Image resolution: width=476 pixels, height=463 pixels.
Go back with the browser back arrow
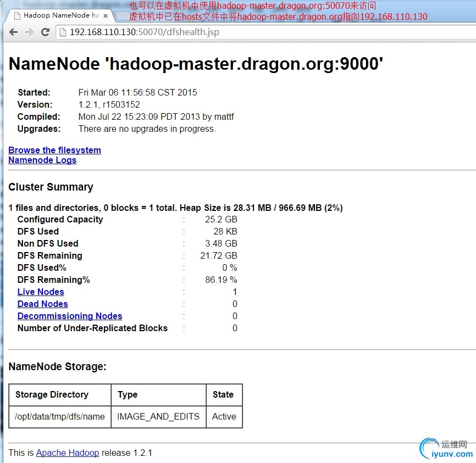(13, 32)
